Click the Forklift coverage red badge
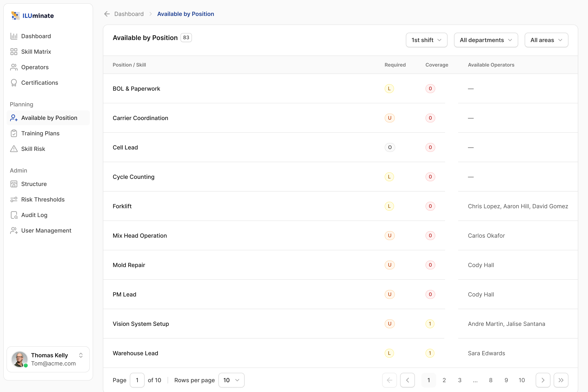The height and width of the screenshot is (392, 588). point(430,206)
